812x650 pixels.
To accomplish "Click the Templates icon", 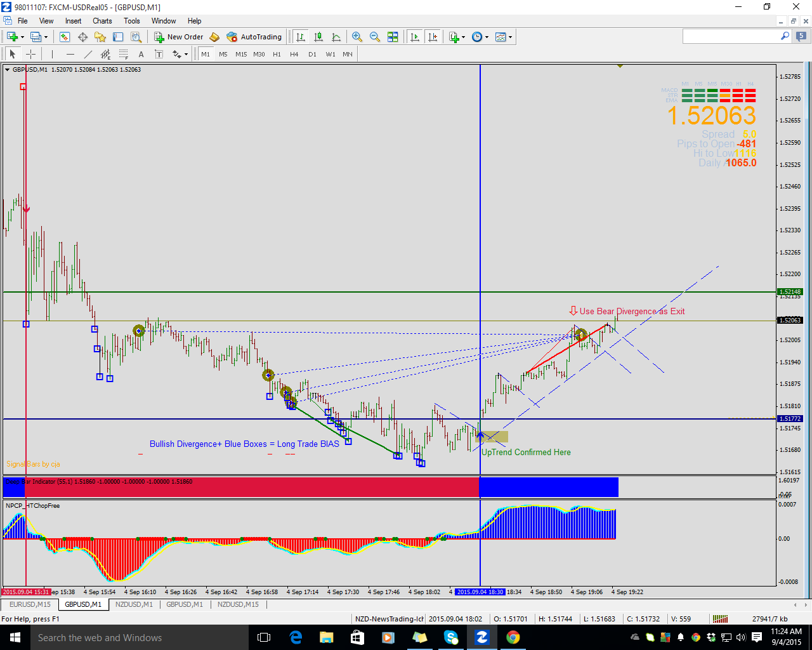I will (x=501, y=37).
